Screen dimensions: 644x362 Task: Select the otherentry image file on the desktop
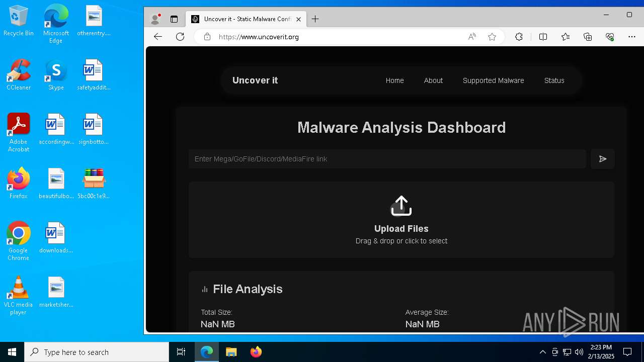tap(94, 21)
